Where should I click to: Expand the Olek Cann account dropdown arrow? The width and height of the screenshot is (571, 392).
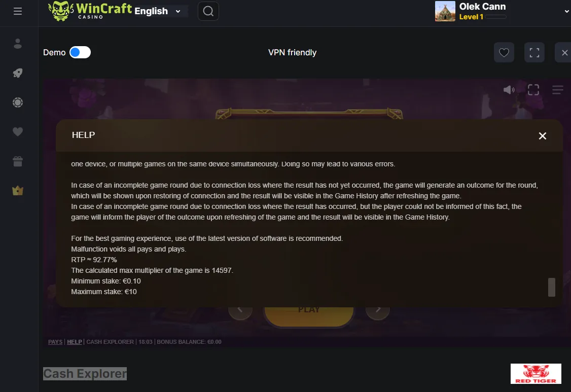click(x=566, y=11)
